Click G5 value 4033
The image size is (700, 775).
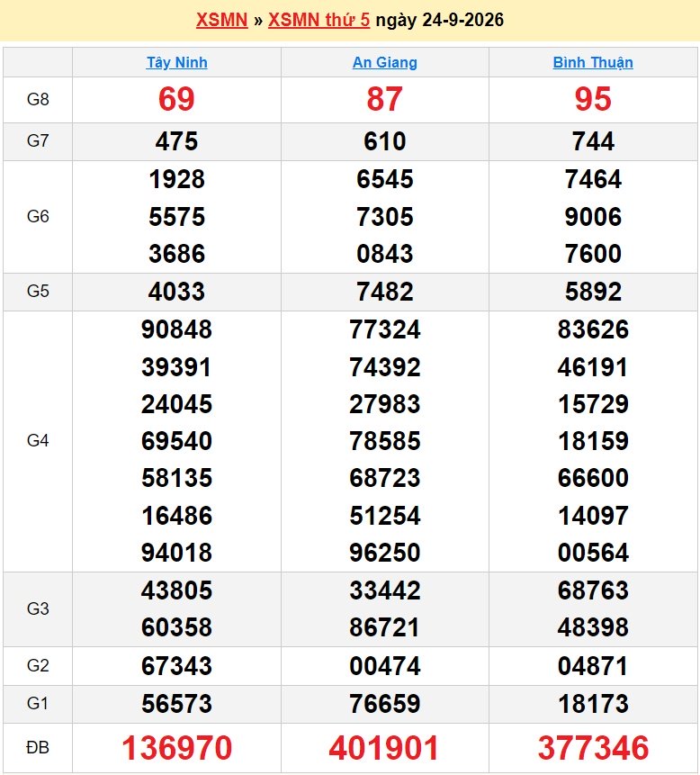177,292
